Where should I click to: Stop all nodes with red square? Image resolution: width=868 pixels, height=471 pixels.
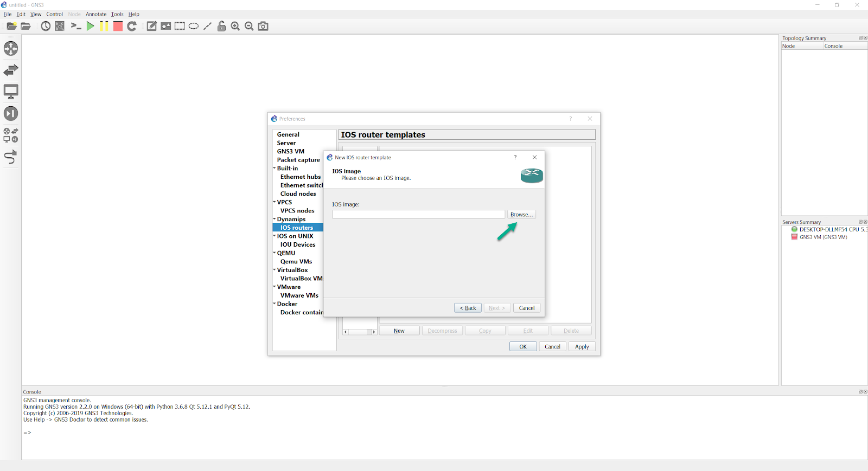click(118, 26)
